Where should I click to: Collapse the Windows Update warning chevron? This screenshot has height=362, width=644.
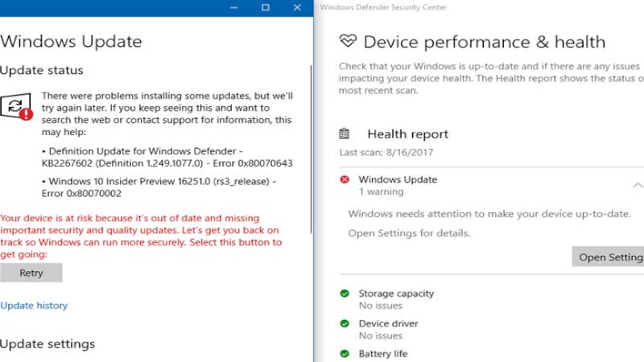(638, 186)
